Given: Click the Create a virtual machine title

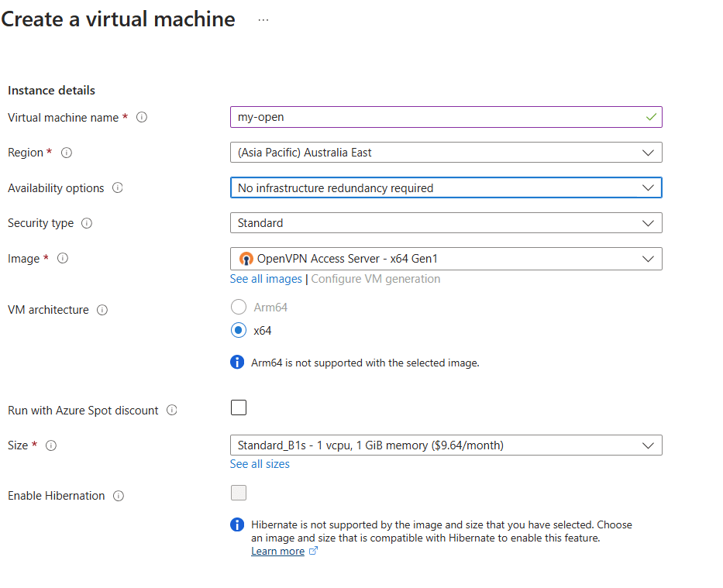Looking at the screenshot, I should pyautogui.click(x=118, y=19).
